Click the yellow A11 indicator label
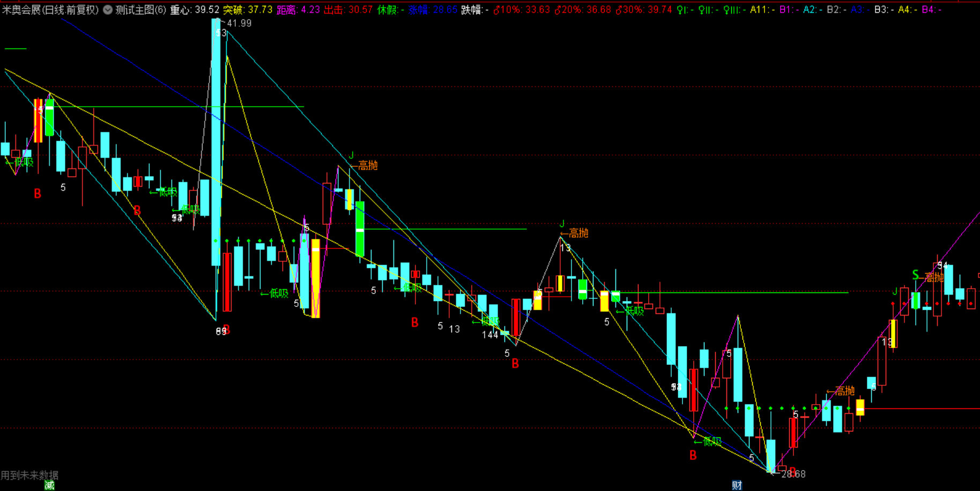The image size is (980, 491). (763, 10)
